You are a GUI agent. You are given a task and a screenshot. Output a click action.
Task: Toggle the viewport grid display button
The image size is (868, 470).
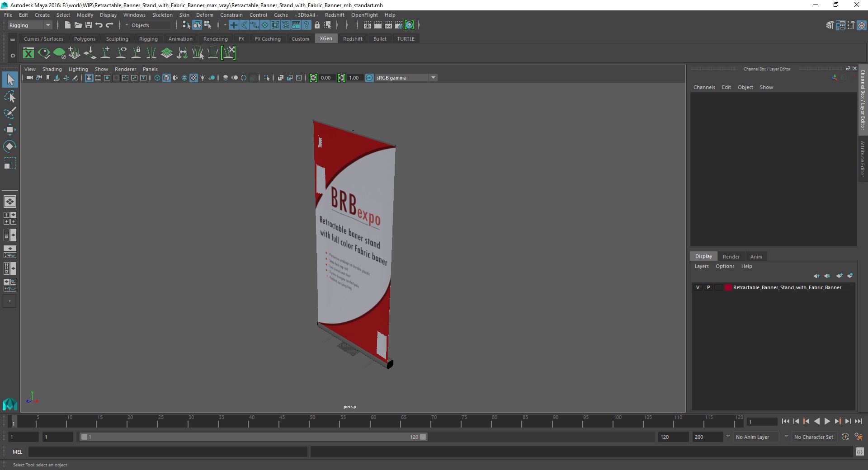pos(89,78)
